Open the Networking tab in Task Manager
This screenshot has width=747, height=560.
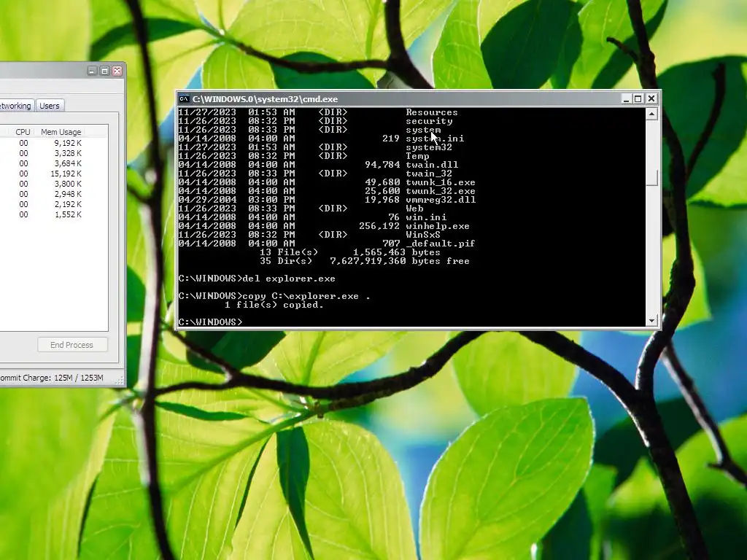pyautogui.click(x=15, y=106)
